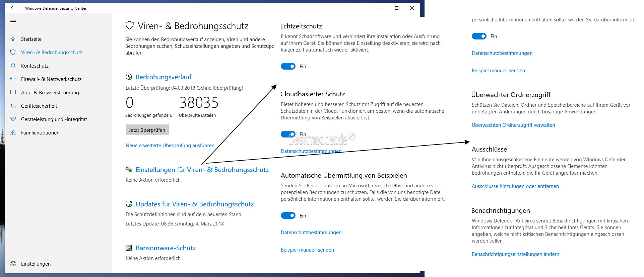Open Überwachten Ordnerzugriff verwalten link

(x=513, y=125)
